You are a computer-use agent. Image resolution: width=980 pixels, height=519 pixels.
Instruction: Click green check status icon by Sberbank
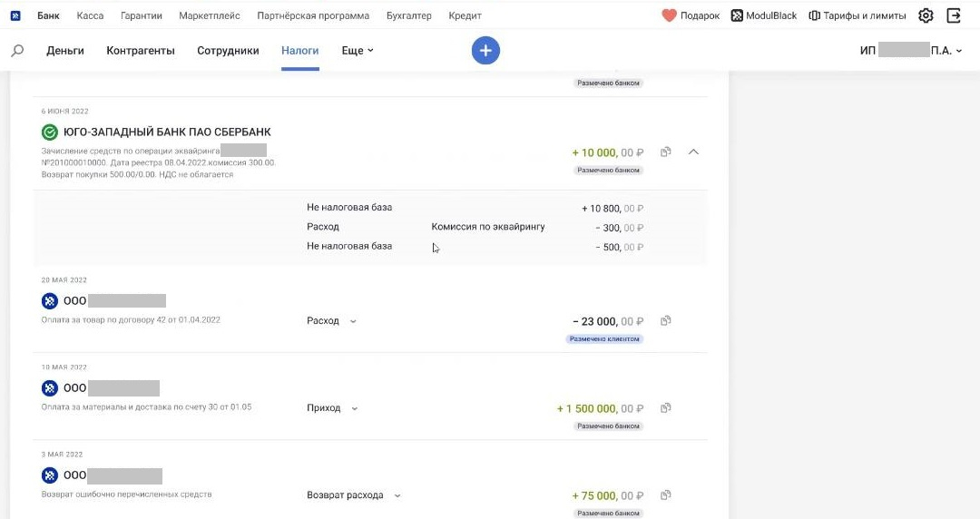point(49,132)
